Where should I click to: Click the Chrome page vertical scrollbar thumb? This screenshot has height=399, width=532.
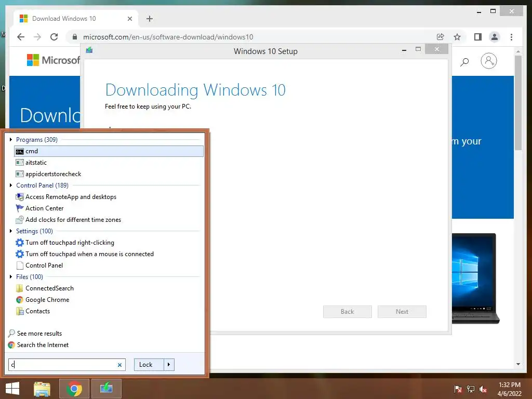click(x=518, y=102)
